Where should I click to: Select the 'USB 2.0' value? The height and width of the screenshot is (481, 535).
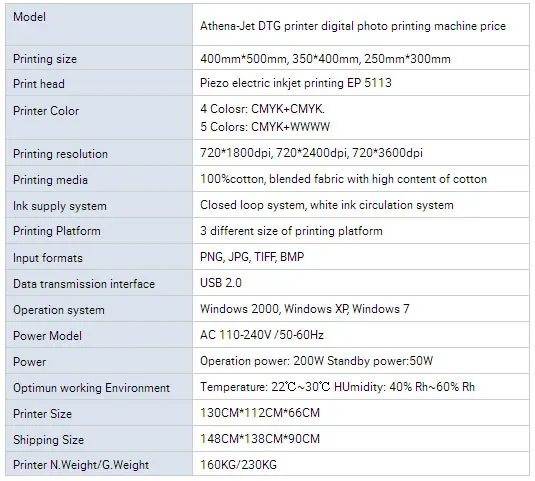click(x=221, y=283)
